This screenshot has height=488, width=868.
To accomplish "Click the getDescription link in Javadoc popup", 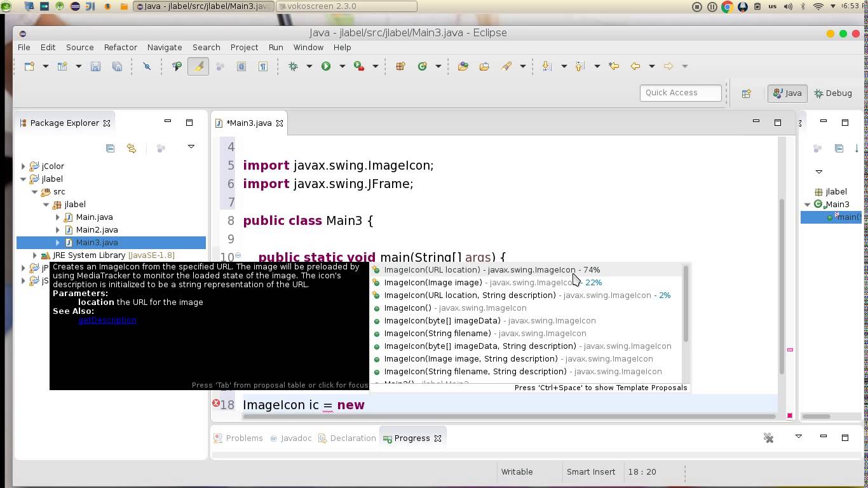I will pyautogui.click(x=107, y=320).
